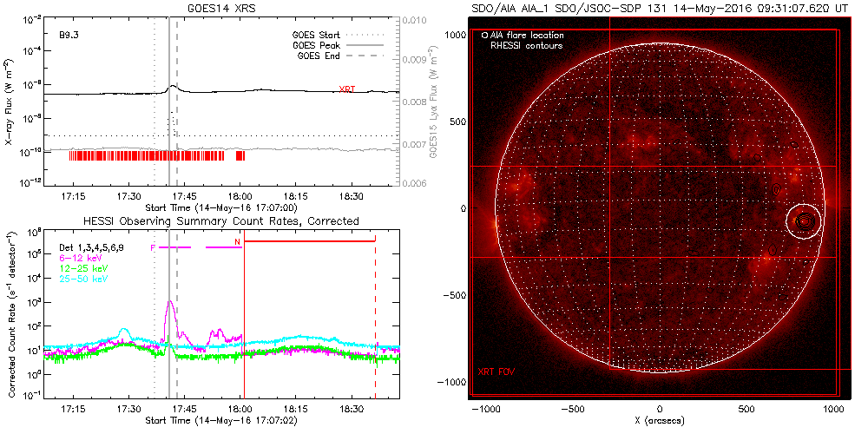This screenshot has width=868, height=434.
Task: Click the HESSI Observing Summary Count Rates title
Action: point(220,221)
